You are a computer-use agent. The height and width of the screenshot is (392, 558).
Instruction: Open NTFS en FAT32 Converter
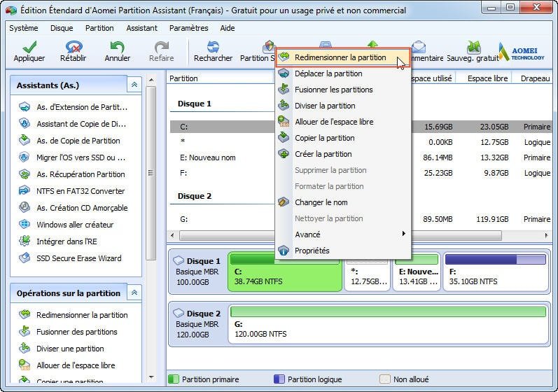pos(72,191)
